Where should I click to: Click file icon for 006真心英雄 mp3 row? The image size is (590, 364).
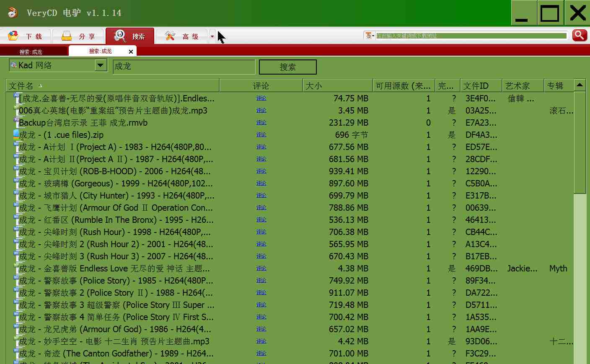(x=16, y=110)
